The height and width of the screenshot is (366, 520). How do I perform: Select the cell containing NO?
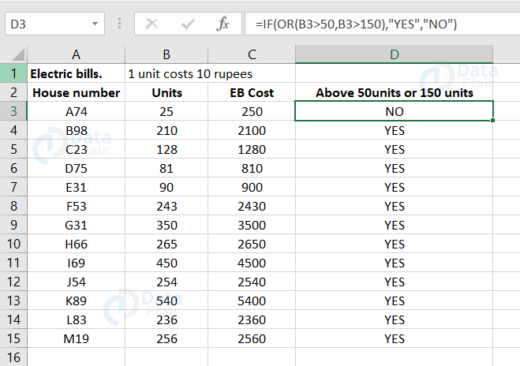pos(394,111)
